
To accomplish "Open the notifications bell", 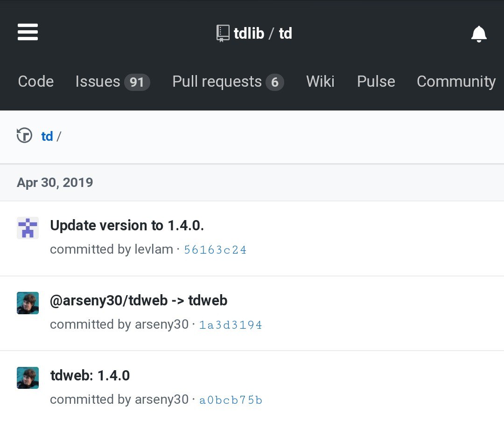I will coord(479,34).
